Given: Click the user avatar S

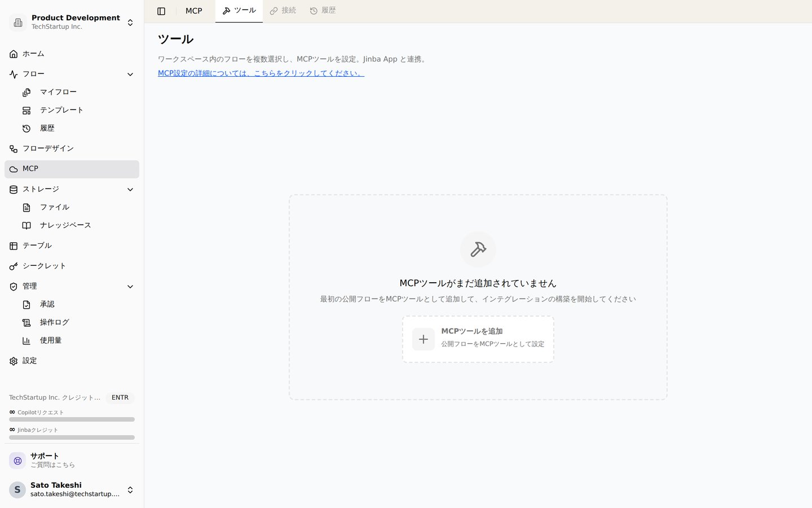Looking at the screenshot, I should pyautogui.click(x=17, y=490).
